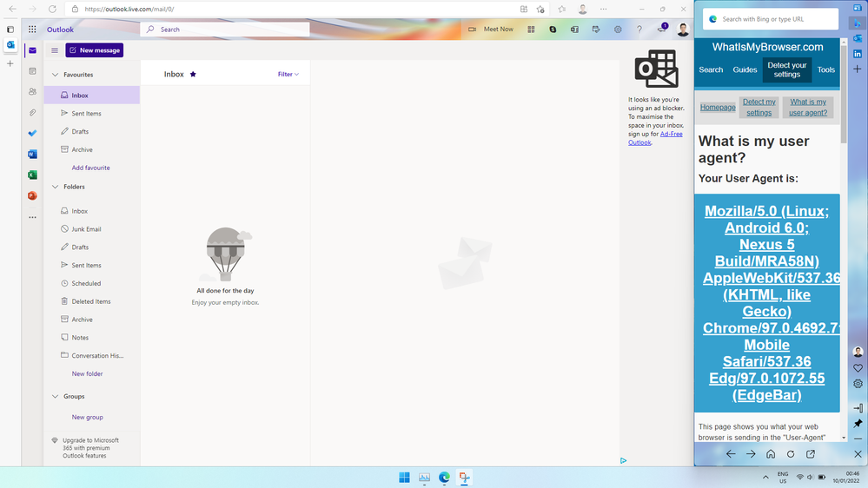This screenshot has width=868, height=488.
Task: Toggle the Outlook navigation pane hamburger
Action: [x=55, y=50]
